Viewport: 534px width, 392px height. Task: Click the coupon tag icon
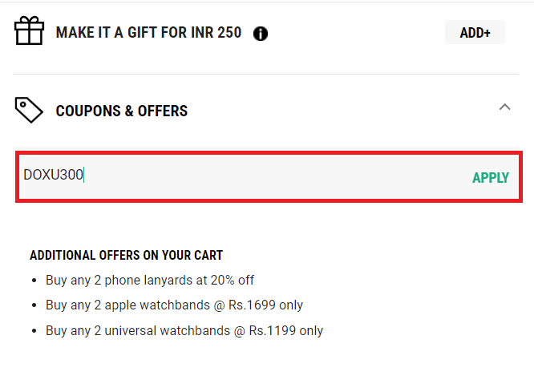tap(30, 110)
